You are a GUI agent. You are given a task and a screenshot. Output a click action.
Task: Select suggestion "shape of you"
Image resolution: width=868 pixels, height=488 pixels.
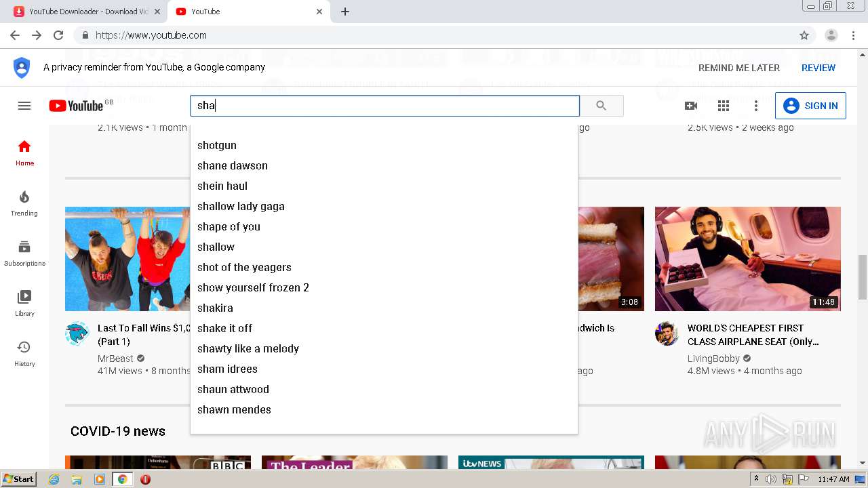pyautogui.click(x=384, y=226)
